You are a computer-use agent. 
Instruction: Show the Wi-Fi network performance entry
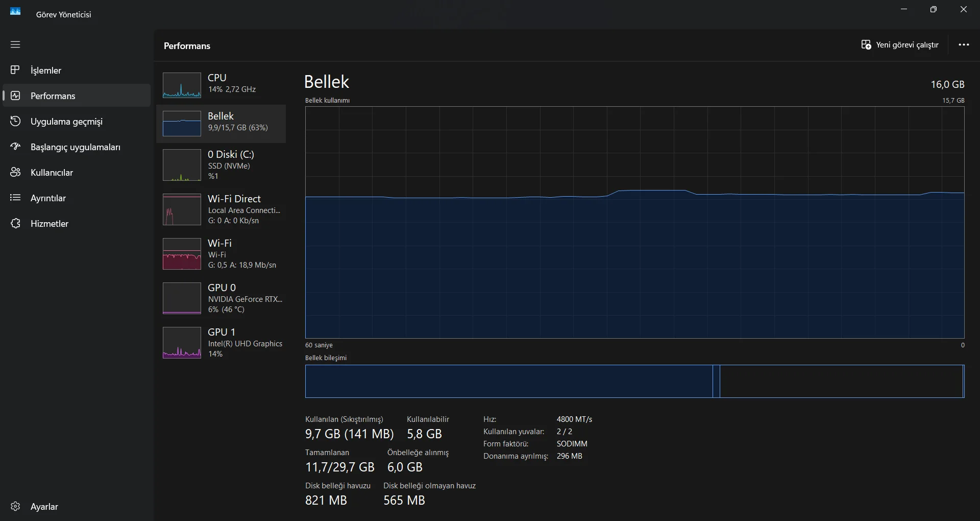pyautogui.click(x=221, y=254)
